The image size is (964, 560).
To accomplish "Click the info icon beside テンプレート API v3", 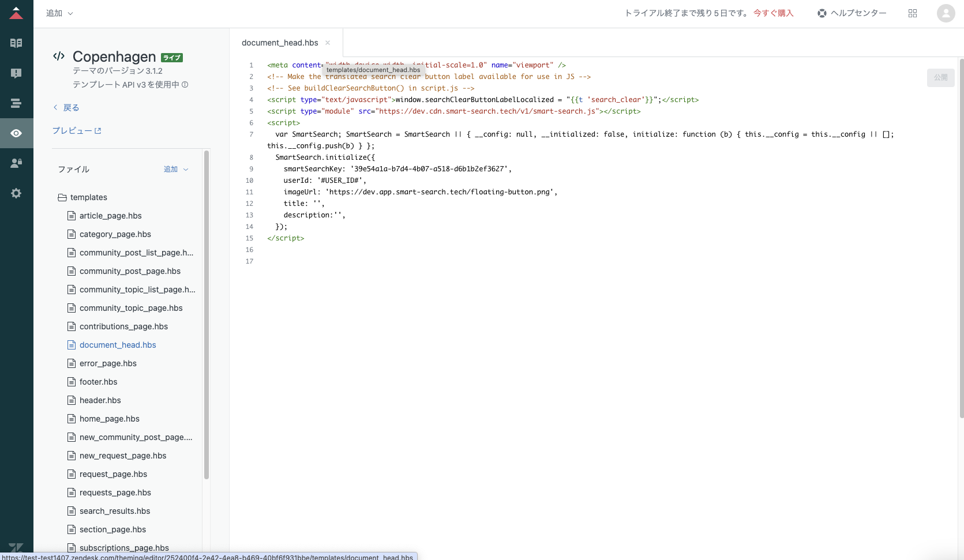I will point(185,85).
